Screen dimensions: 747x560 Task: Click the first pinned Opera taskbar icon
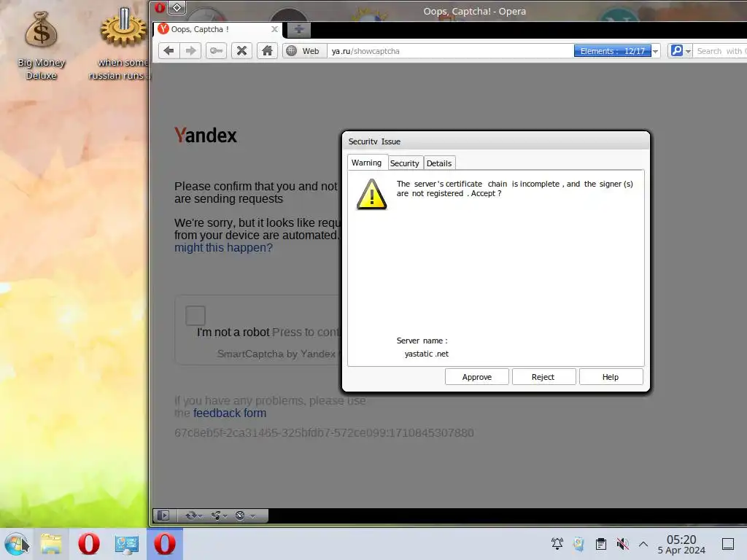88,544
